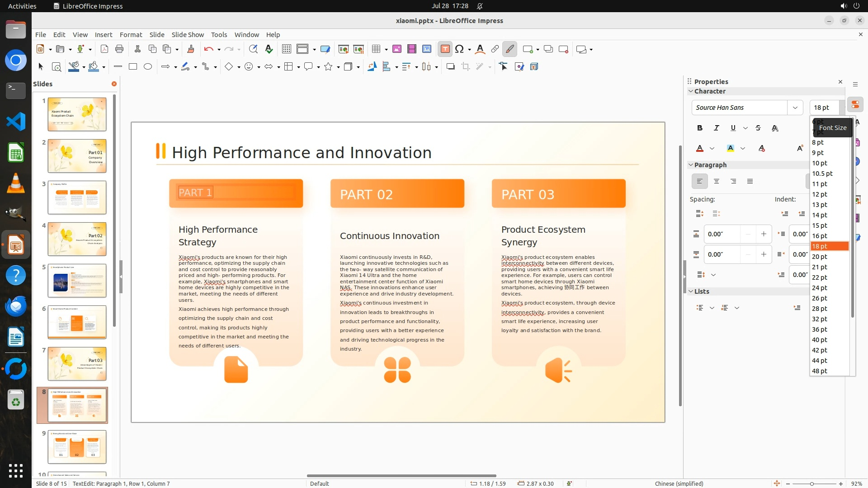Toggle Italic in Character panel
The height and width of the screenshot is (488, 868).
[x=716, y=128]
